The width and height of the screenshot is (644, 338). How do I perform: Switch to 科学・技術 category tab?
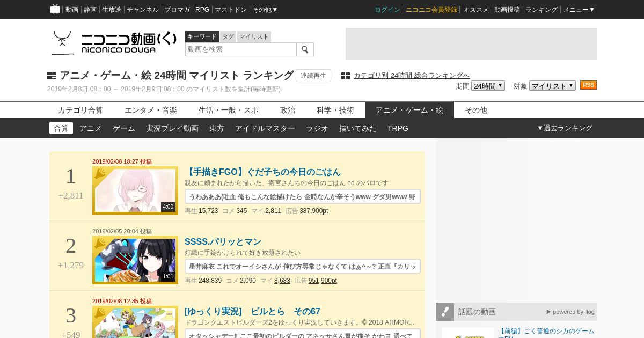tap(335, 110)
